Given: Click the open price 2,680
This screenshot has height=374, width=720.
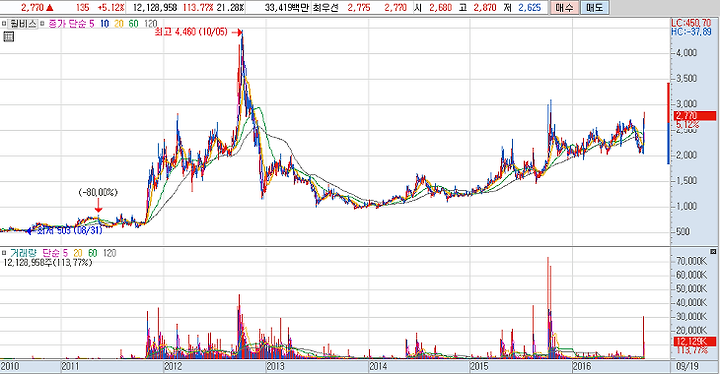Looking at the screenshot, I should click(x=440, y=7).
